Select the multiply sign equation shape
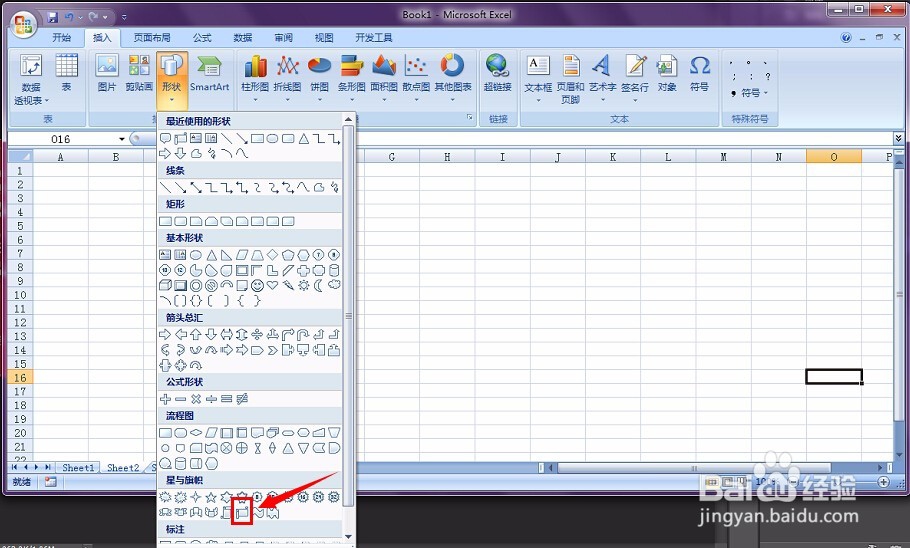The width and height of the screenshot is (910, 548). (196, 399)
